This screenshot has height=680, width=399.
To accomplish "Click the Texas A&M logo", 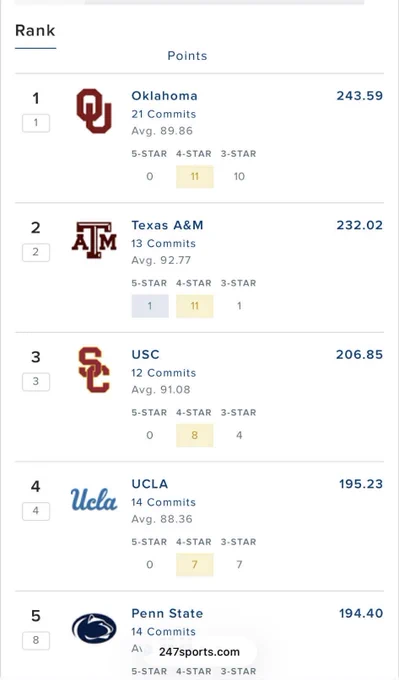I will tap(94, 240).
